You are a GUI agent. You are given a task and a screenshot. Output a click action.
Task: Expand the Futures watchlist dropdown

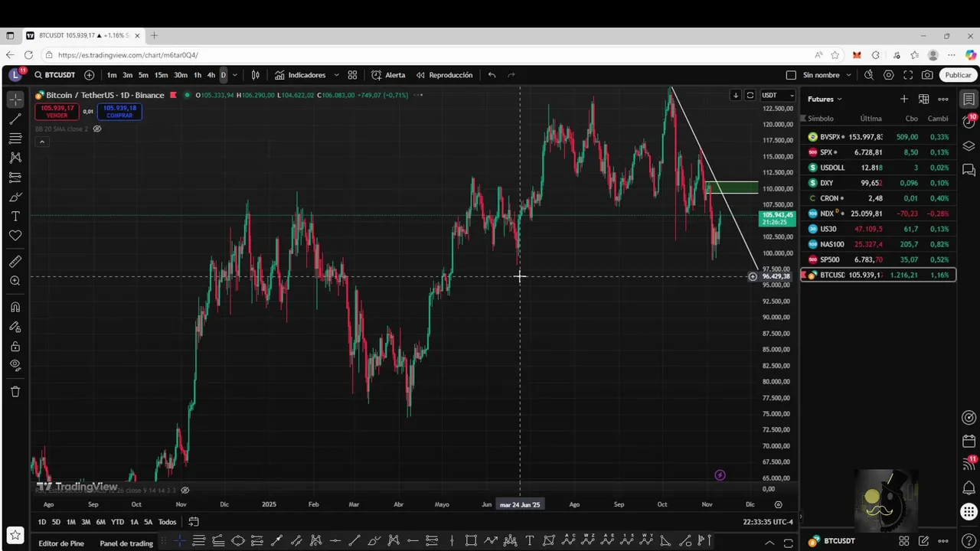pyautogui.click(x=825, y=99)
